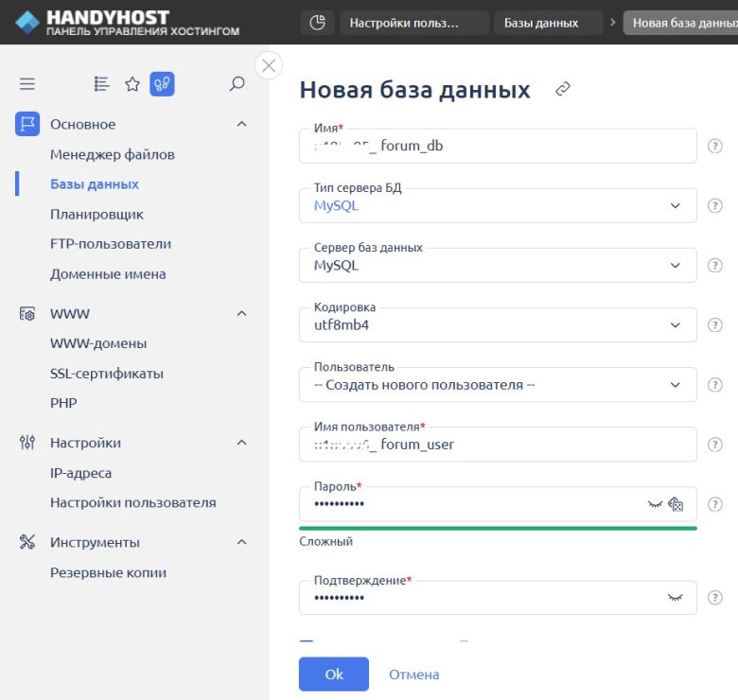Open the Тип сервера БД dropdown
Viewport: 738px width, 700px height.
498,205
